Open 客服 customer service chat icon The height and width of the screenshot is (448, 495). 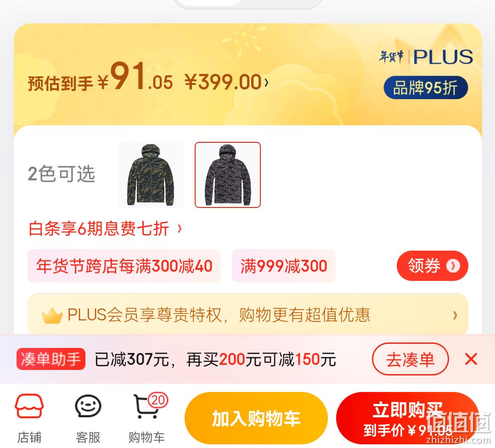click(x=88, y=406)
